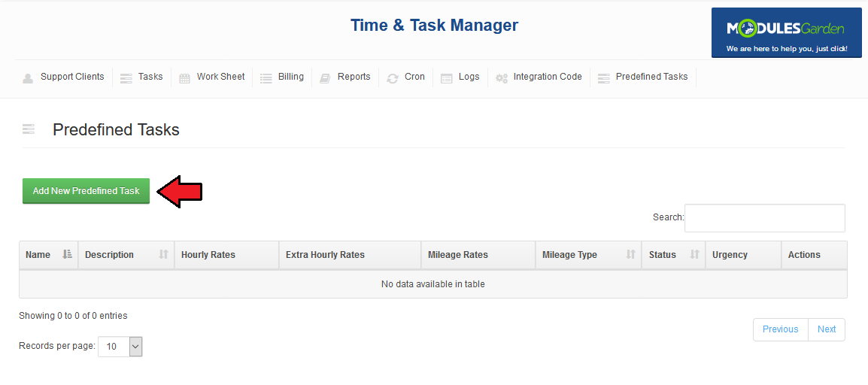The image size is (868, 385).
Task: Sort by Description column sort icon
Action: (163, 254)
